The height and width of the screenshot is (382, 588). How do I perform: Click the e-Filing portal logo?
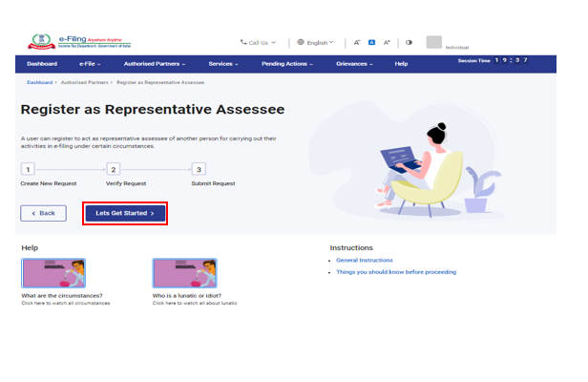tap(64, 42)
